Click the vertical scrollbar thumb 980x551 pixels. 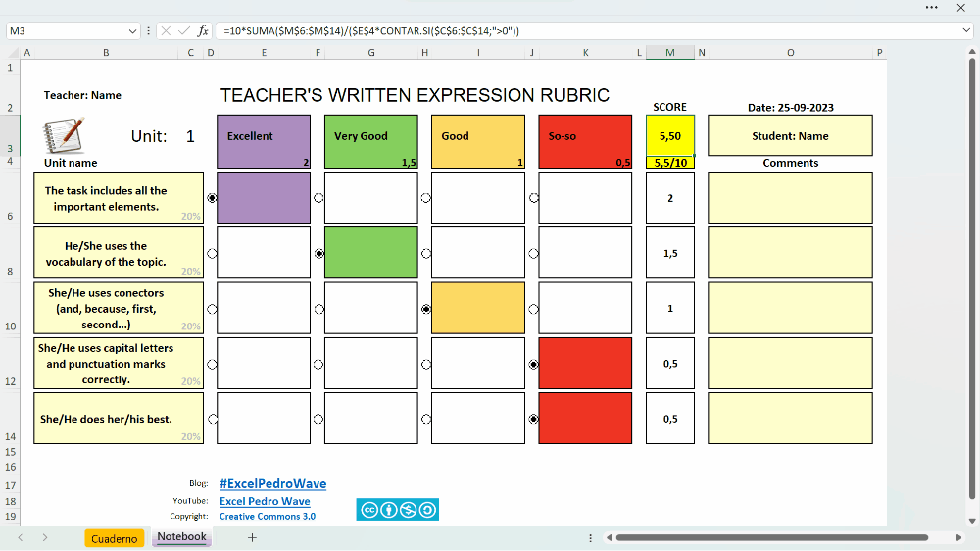972,278
